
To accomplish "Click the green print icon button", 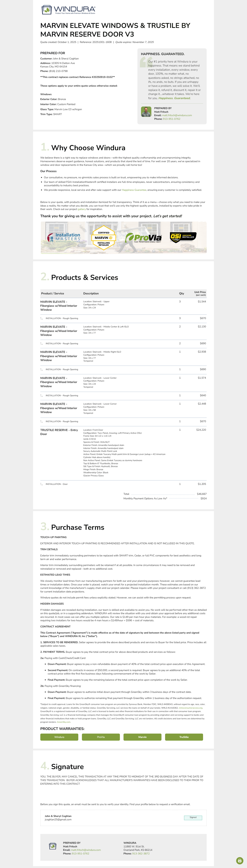I will click(239, 861).
